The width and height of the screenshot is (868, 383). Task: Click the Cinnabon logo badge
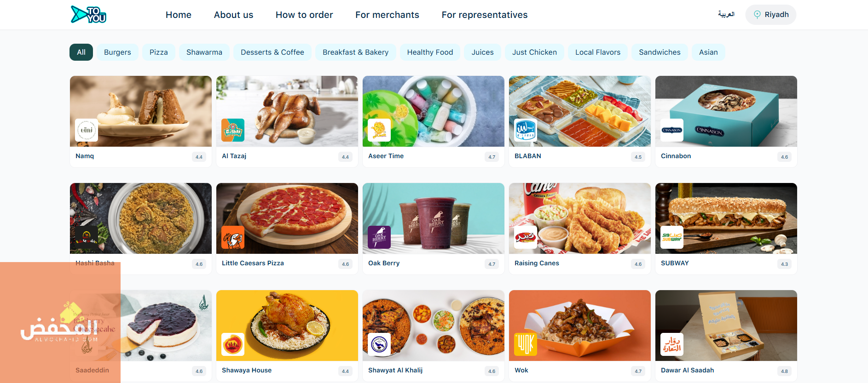(672, 130)
